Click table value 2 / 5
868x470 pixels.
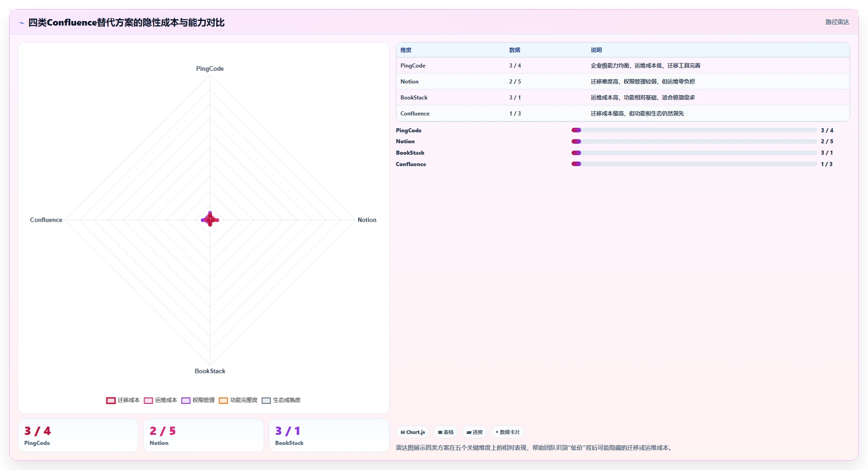515,82
